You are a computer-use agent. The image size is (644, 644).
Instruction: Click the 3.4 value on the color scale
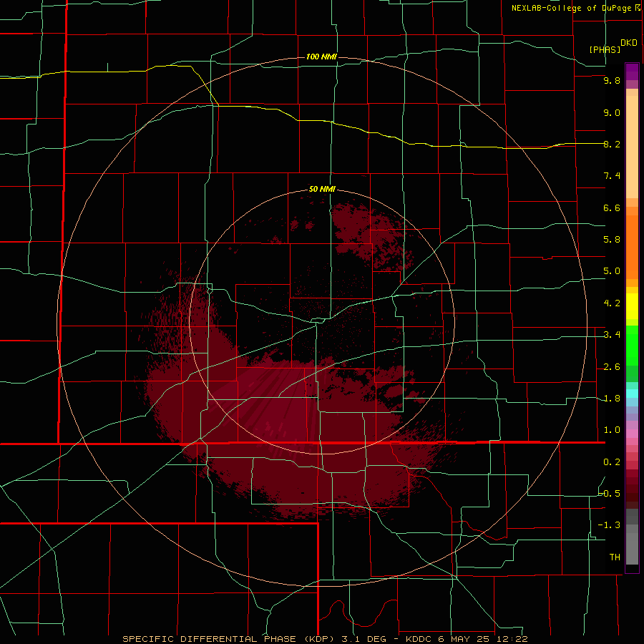[612, 335]
